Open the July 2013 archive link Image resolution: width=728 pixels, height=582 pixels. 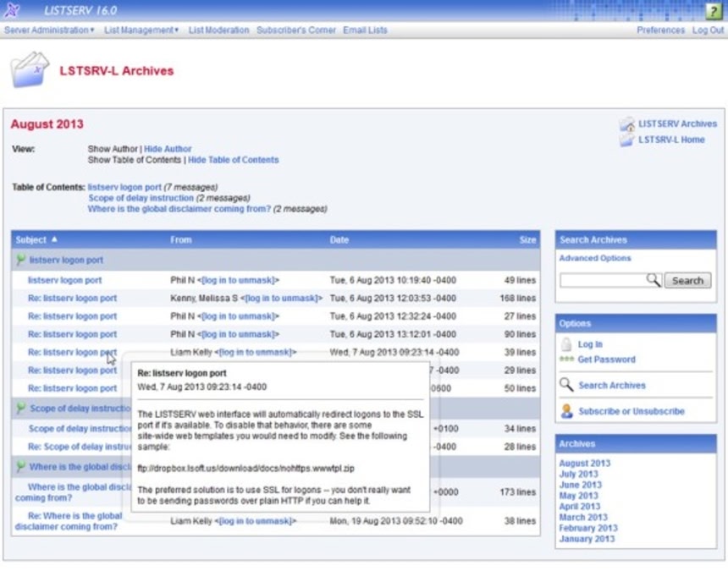[x=578, y=474]
